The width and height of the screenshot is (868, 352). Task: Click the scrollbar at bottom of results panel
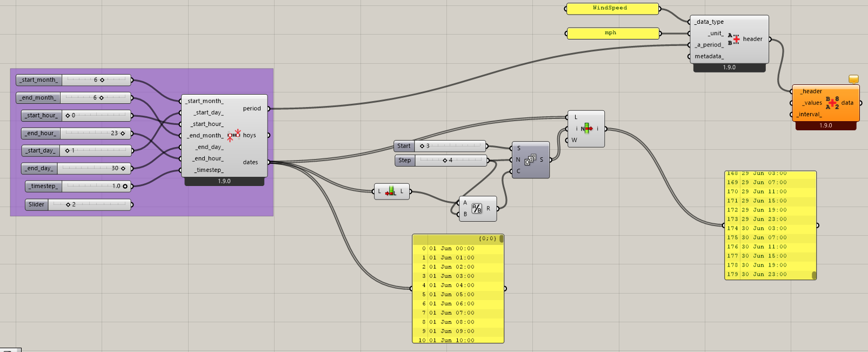point(814,275)
